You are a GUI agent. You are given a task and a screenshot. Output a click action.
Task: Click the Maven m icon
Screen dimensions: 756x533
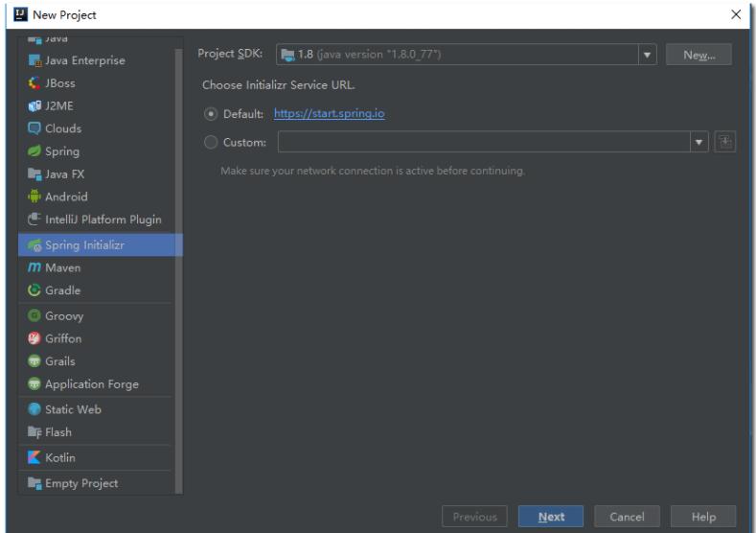click(34, 267)
